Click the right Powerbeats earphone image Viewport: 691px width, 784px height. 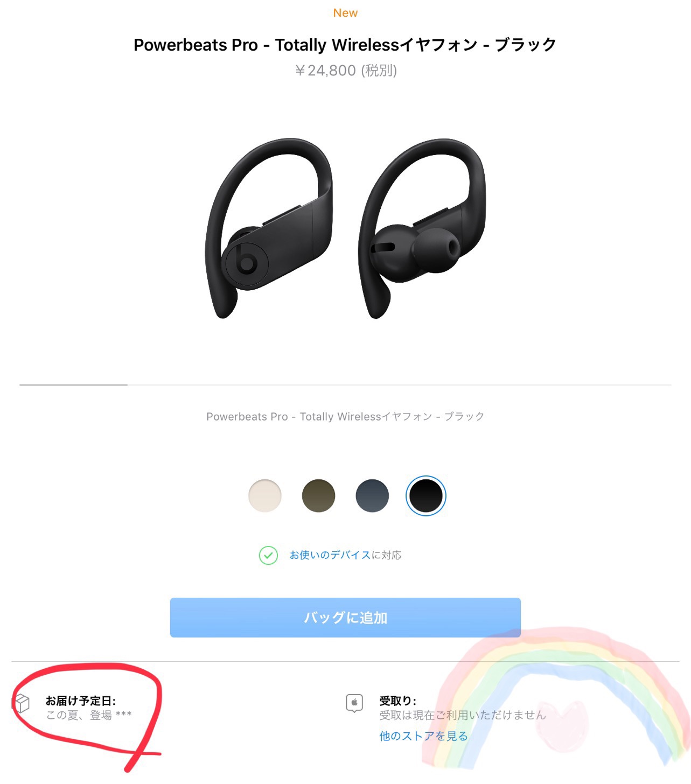(x=422, y=228)
